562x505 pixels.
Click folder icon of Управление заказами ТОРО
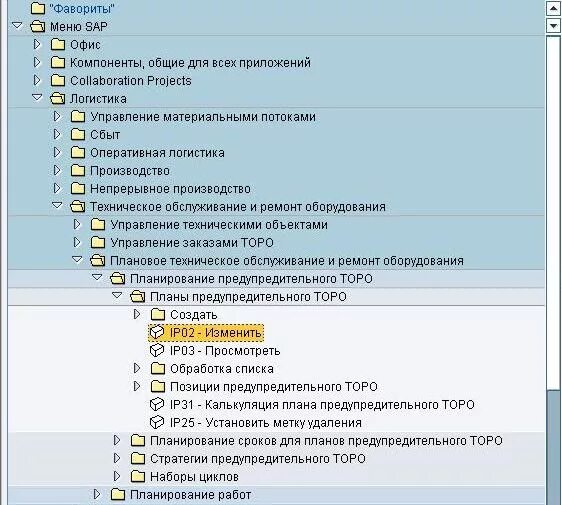click(98, 242)
